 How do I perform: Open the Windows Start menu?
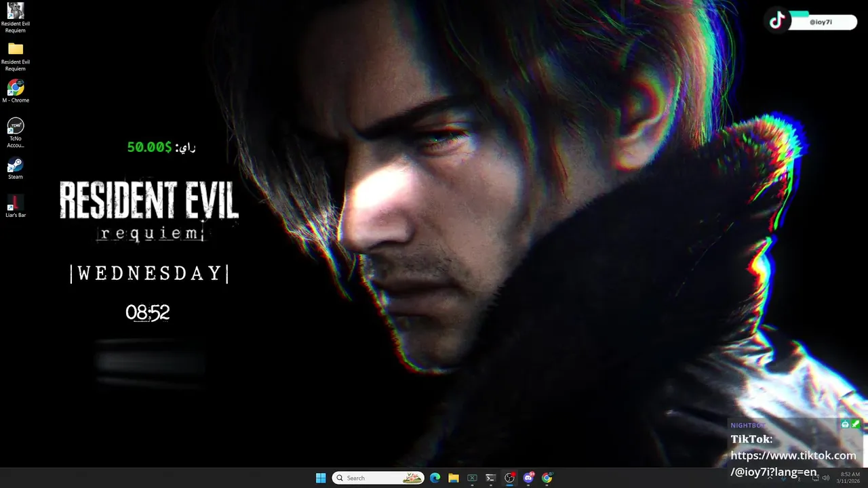click(321, 478)
